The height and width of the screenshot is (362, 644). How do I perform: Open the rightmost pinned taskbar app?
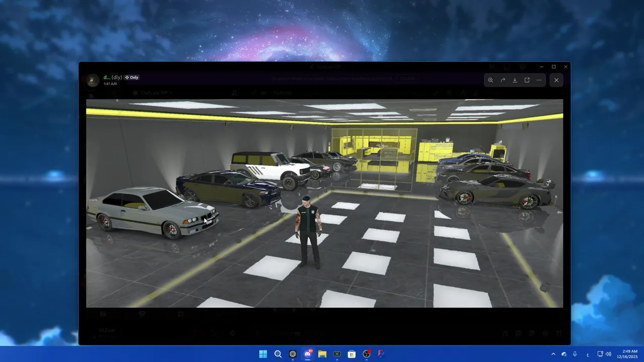tap(381, 354)
